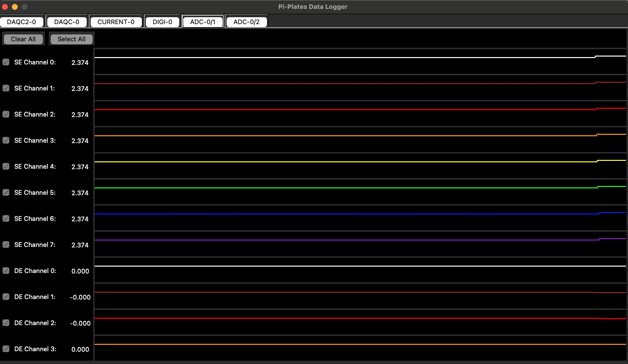This screenshot has width=628, height=364.
Task: Open the ADC-0/2 tab
Action: click(x=247, y=22)
